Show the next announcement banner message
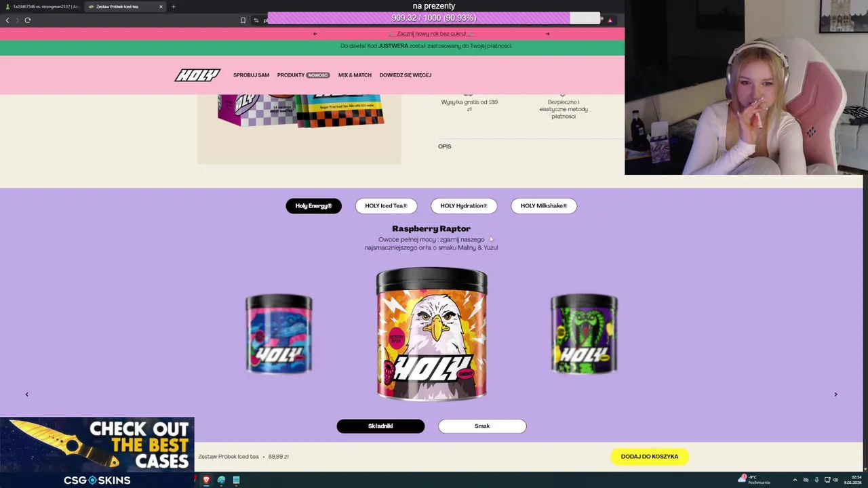This screenshot has width=868, height=488. (548, 34)
